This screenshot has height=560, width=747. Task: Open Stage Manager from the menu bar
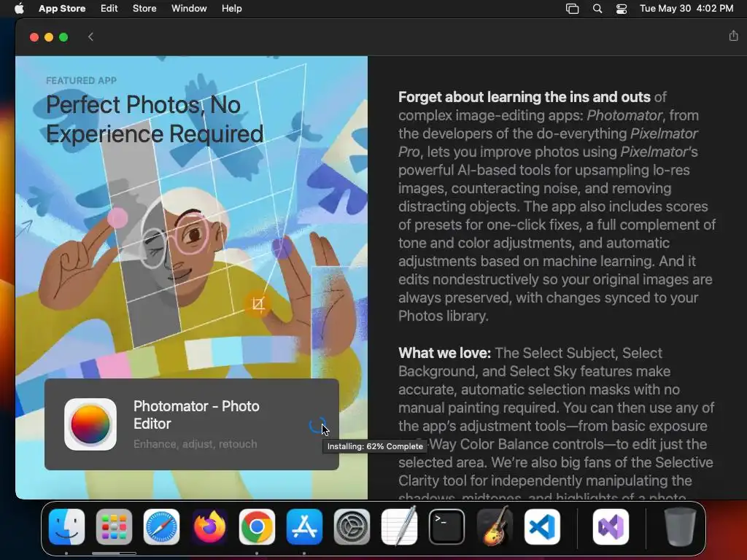click(x=572, y=9)
